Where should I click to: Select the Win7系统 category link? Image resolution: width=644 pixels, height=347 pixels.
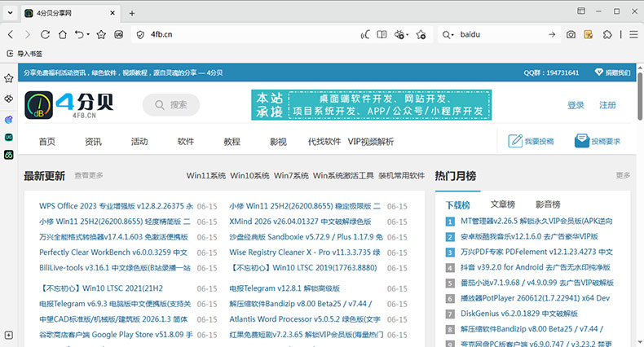tap(291, 176)
